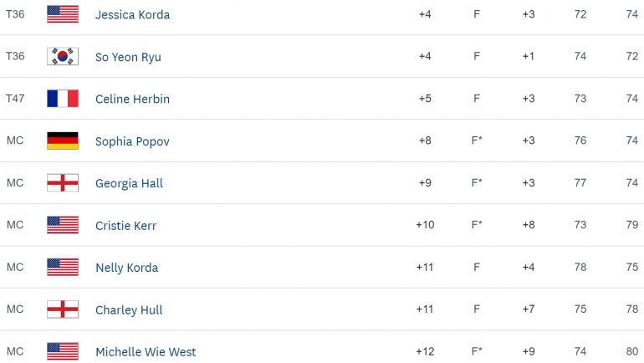Click the England flag beside Georgia Hall

(63, 182)
